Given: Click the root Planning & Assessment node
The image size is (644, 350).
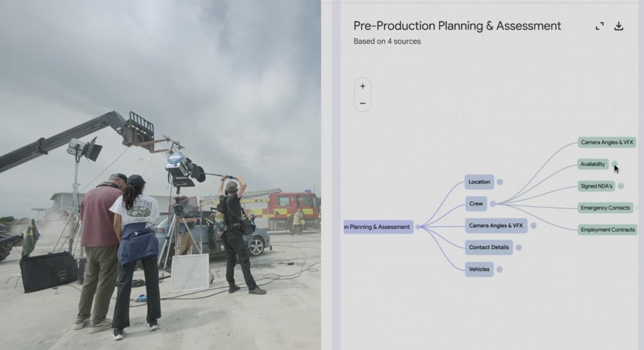Looking at the screenshot, I should 378,227.
